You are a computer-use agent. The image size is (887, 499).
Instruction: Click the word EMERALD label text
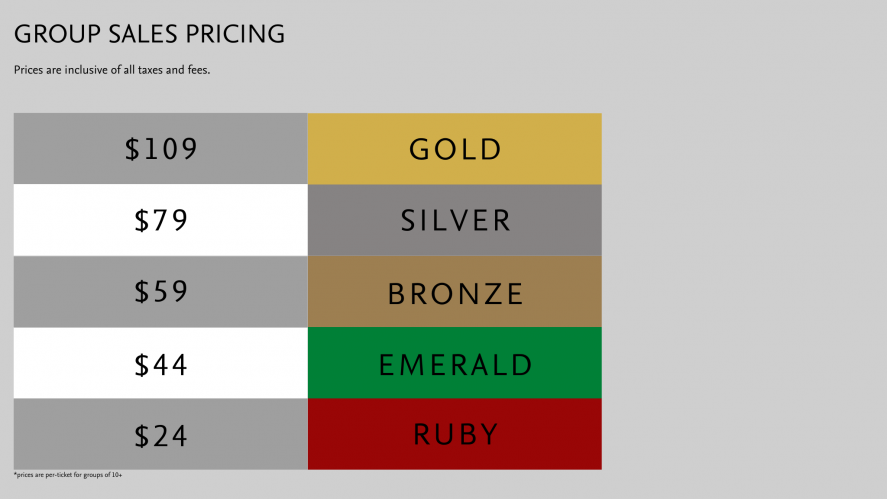coord(455,365)
